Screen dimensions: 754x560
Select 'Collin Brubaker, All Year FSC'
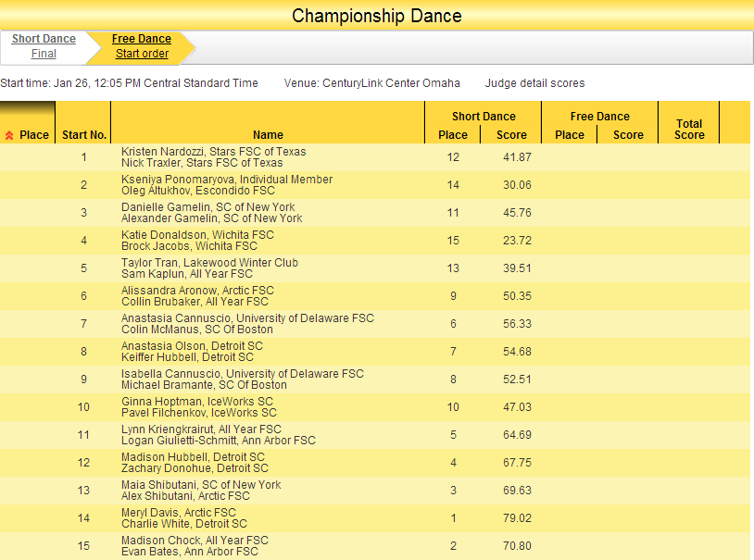coord(195,302)
